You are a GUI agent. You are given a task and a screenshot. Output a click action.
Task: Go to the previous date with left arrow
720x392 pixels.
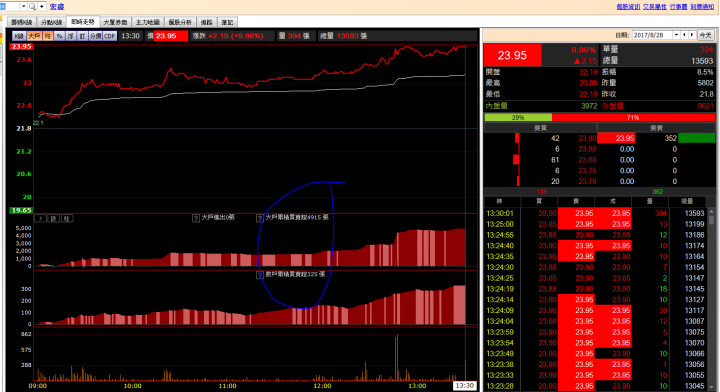(x=684, y=35)
